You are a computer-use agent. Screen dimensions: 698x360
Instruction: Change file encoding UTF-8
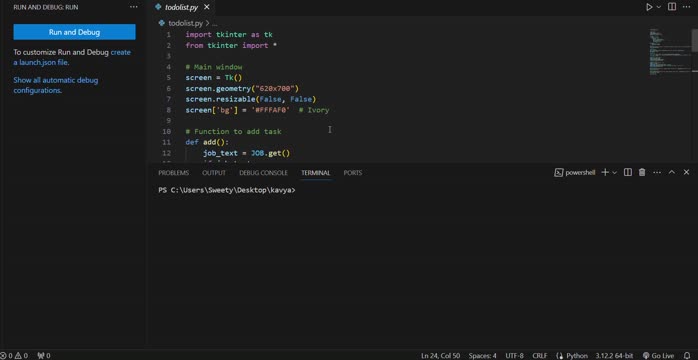[515, 356]
